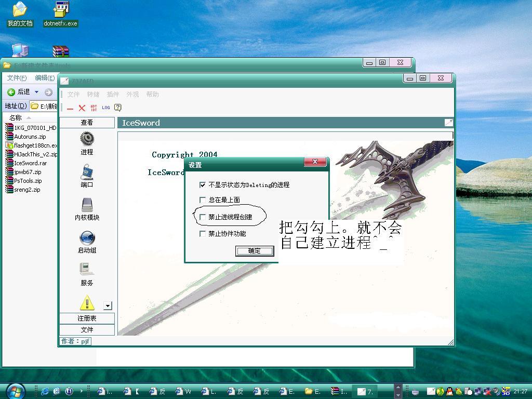Open Explorer window 编辑(E) menu

tap(45, 78)
